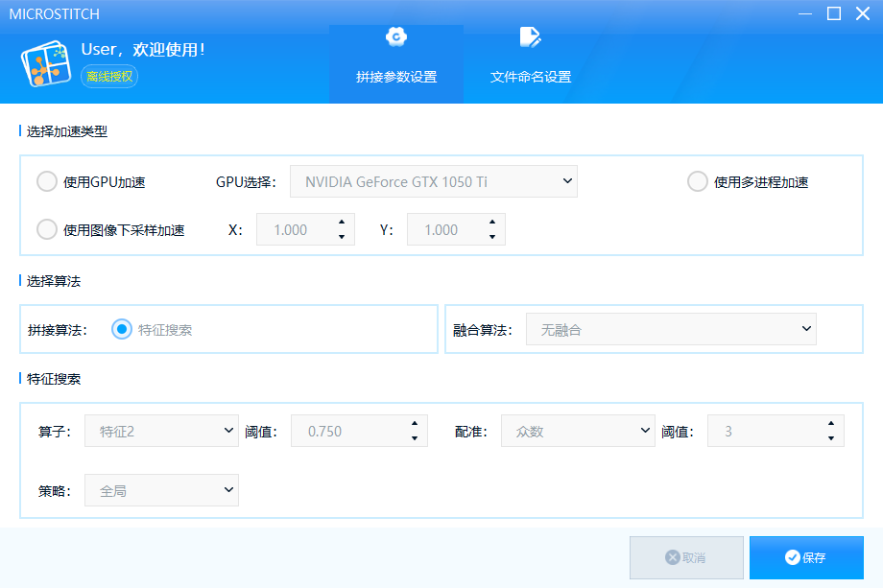The height and width of the screenshot is (588, 883).
Task: Click the 拼接参数设置 gear icon
Action: [x=395, y=38]
